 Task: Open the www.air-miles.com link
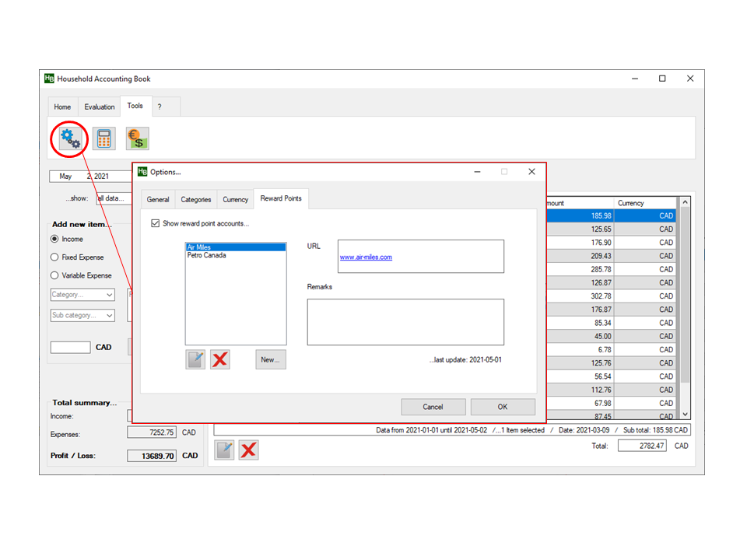point(366,257)
